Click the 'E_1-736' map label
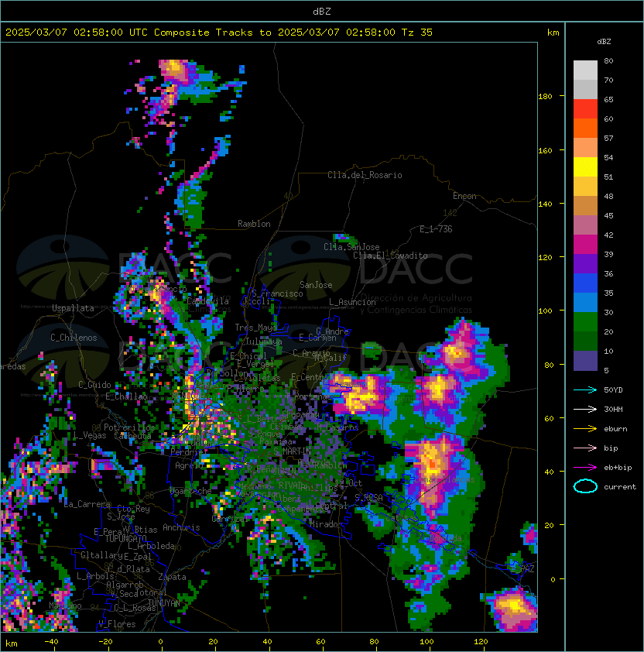The image size is (644, 652). (436, 229)
